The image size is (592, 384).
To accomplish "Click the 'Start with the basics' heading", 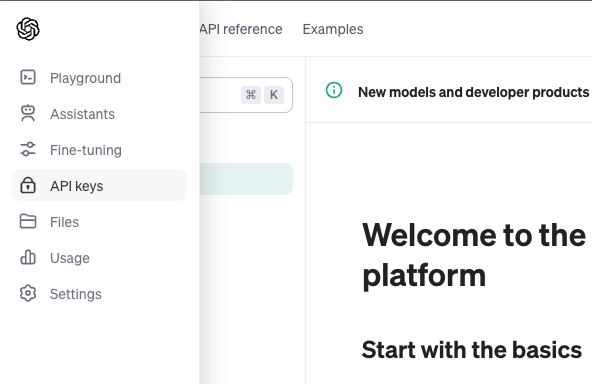I will (x=472, y=350).
